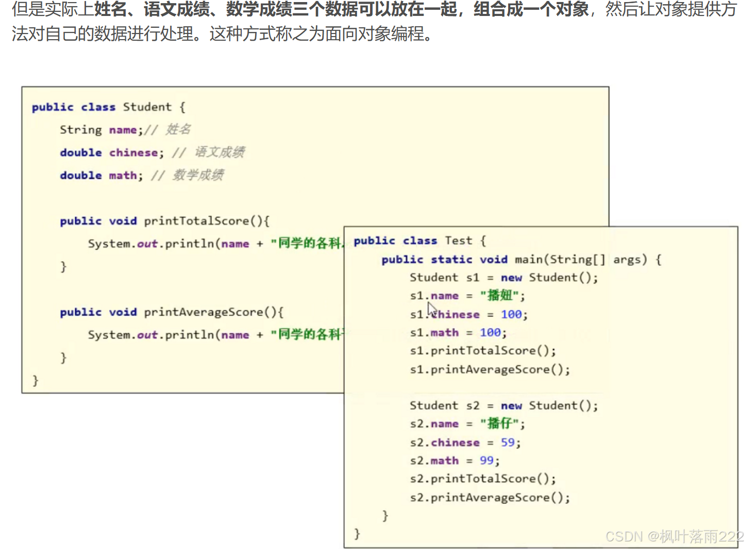Click the Student s2 declaration line
Screen dimensions: 754x560
coord(502,405)
